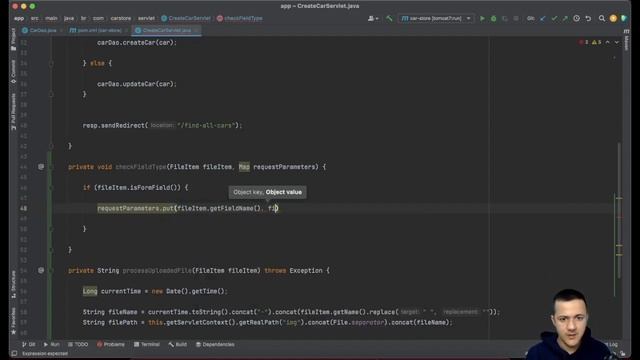Click the disabled stop button in toolbar

coord(516,18)
